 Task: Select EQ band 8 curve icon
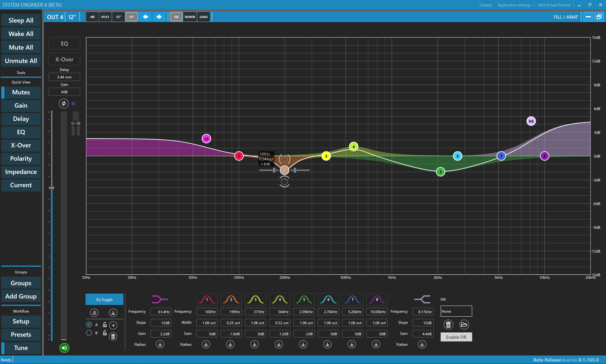coord(377,299)
